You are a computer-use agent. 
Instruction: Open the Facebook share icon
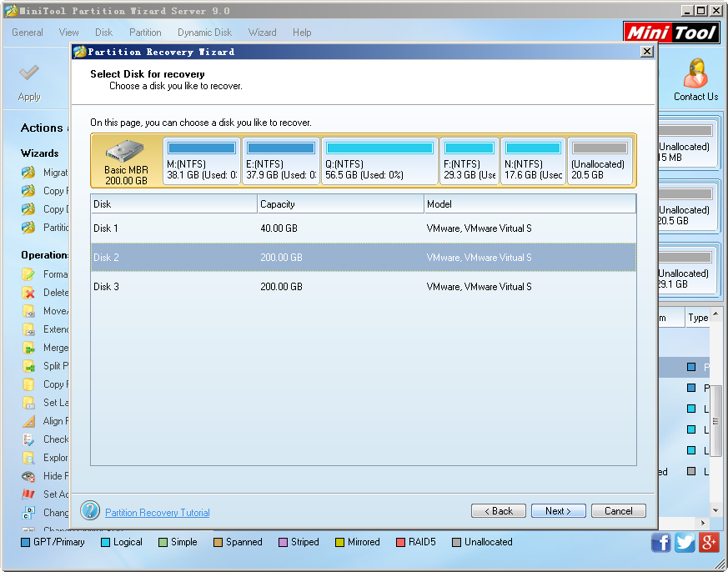pos(660,542)
